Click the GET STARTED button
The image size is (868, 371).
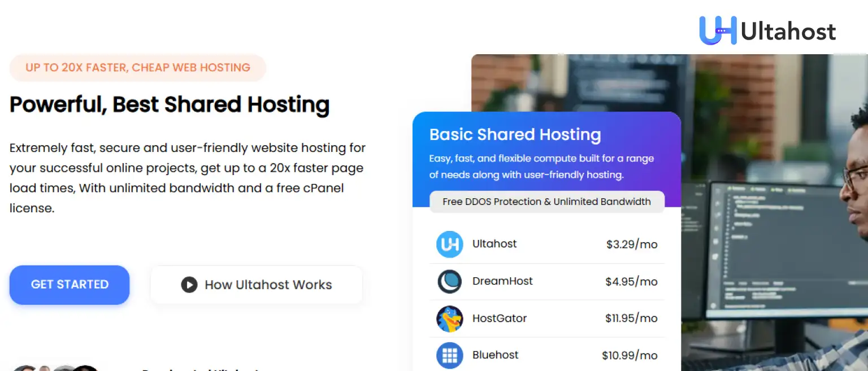pyautogui.click(x=70, y=285)
